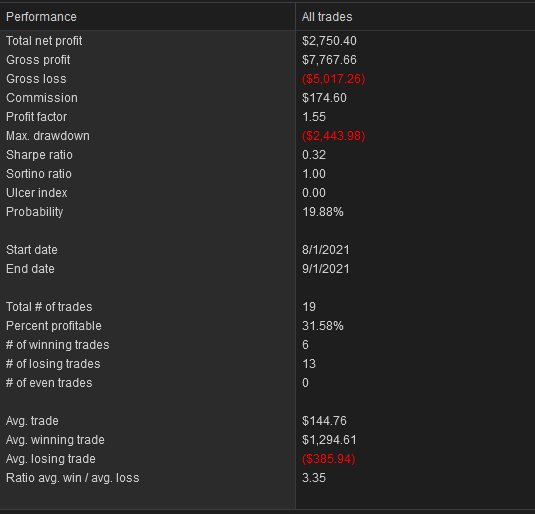Click the Start date value 8/1/2021
The height and width of the screenshot is (514, 535).
tap(326, 250)
